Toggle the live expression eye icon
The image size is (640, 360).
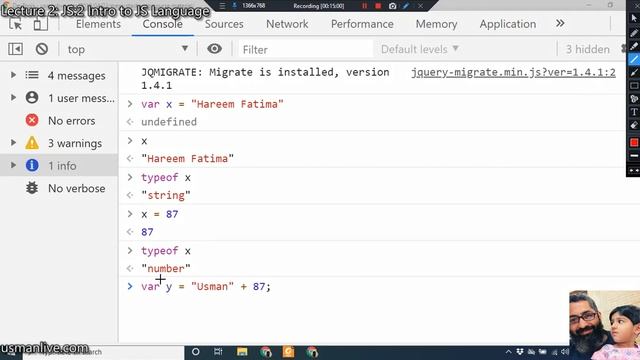214,49
